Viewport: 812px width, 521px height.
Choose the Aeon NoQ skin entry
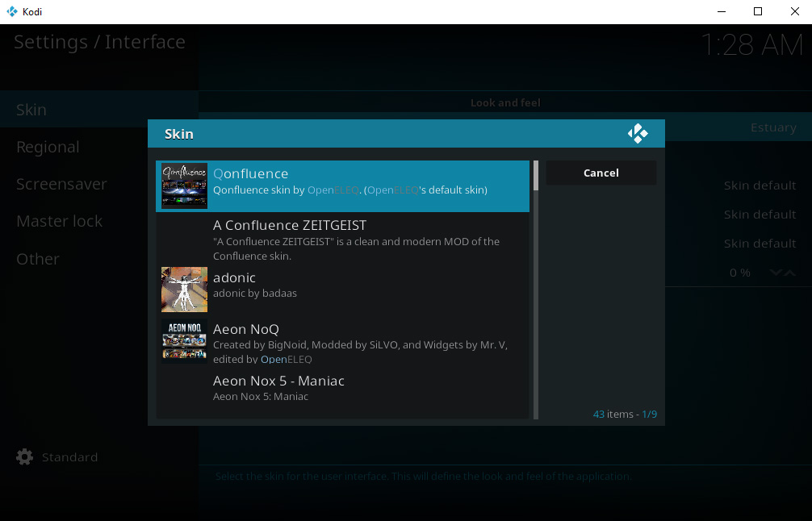pyautogui.click(x=342, y=341)
